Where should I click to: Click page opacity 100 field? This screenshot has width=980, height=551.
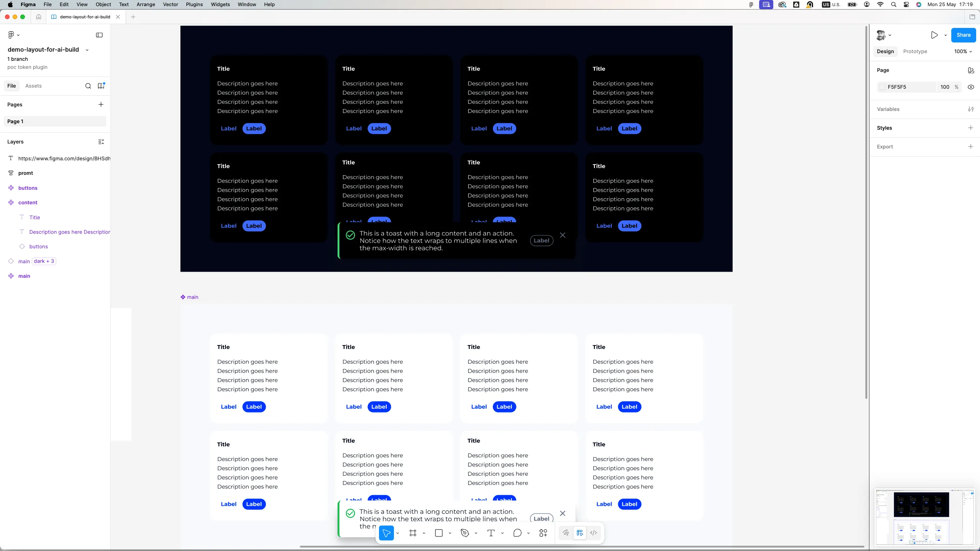[945, 87]
